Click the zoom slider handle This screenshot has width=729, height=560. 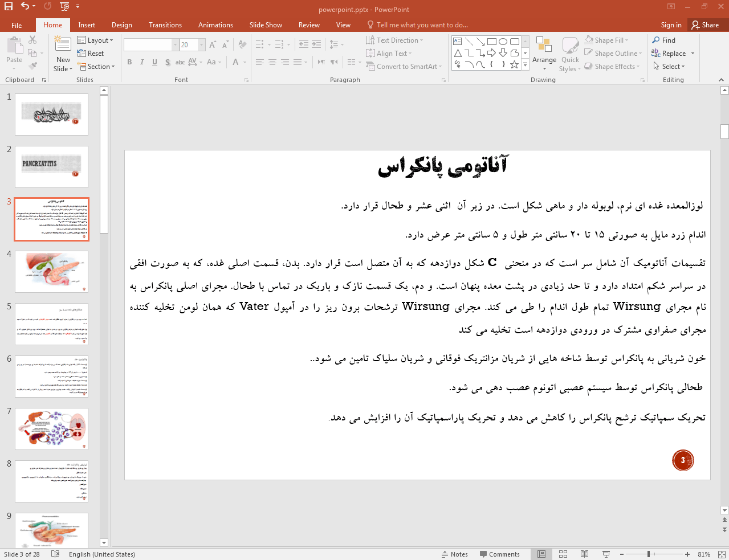(649, 554)
